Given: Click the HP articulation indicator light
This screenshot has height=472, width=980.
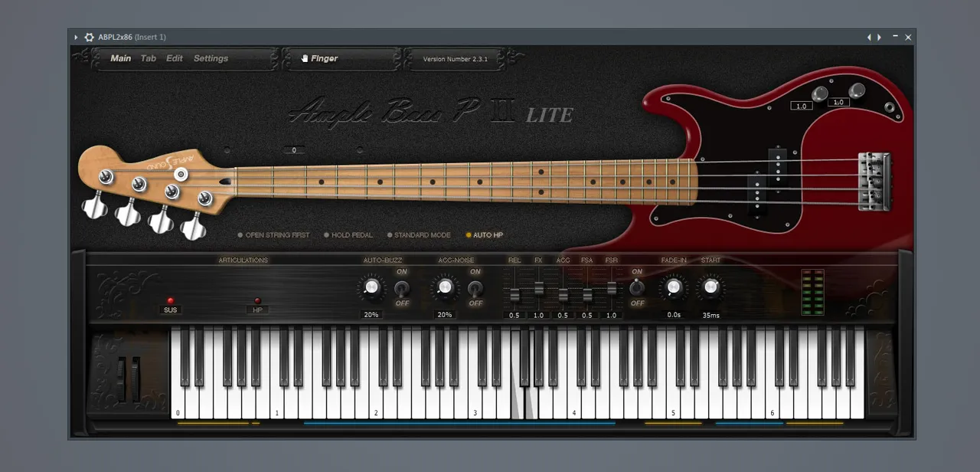Looking at the screenshot, I should pyautogui.click(x=257, y=300).
